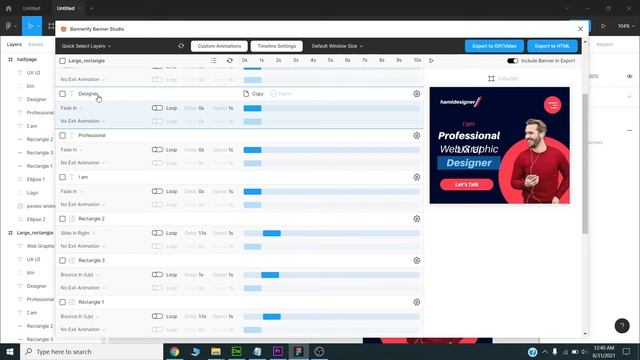Click the Timeline Settings button
640x360 pixels.
[x=277, y=46]
